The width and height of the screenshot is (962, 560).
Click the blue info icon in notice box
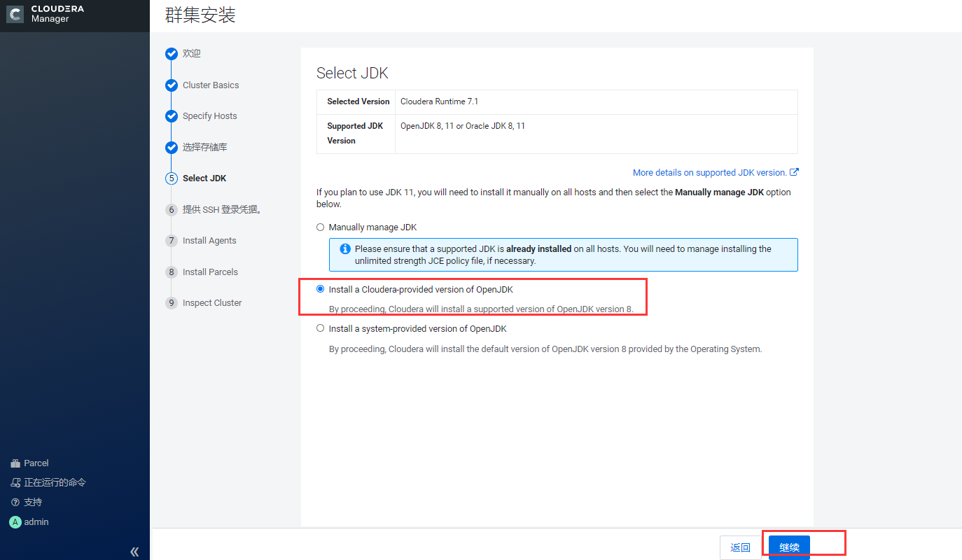345,249
